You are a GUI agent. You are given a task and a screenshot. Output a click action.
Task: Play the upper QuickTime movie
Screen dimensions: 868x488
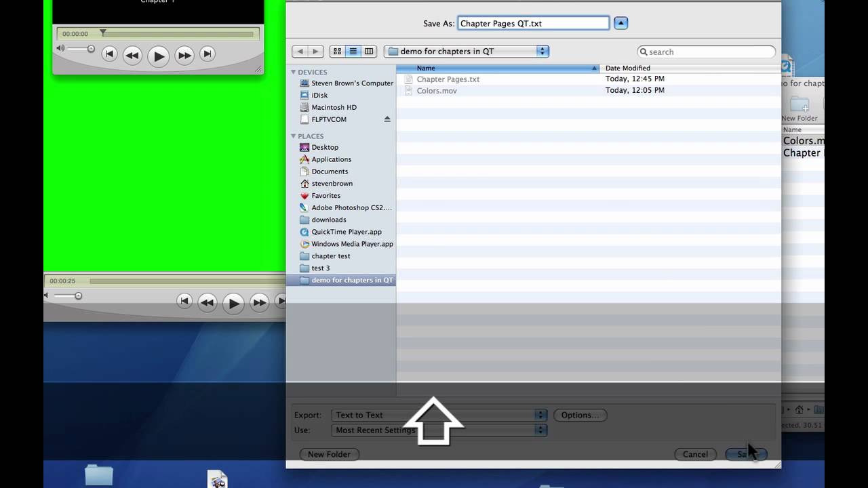158,56
